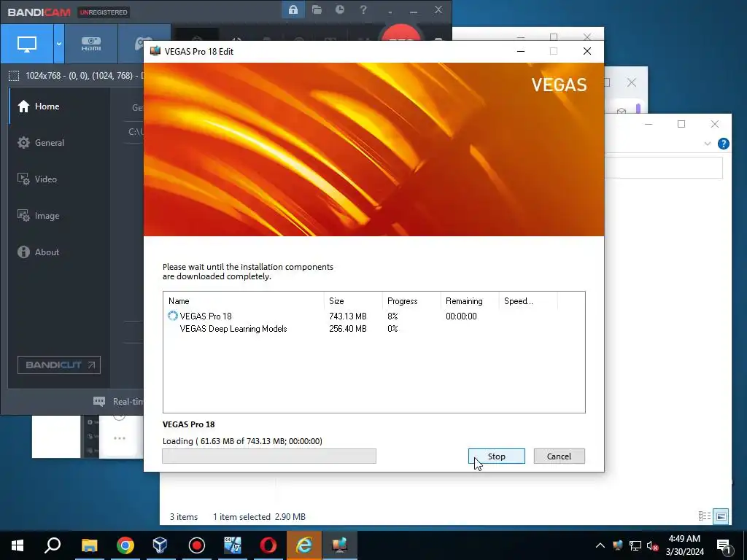The width and height of the screenshot is (747, 560).
Task: Select the VEGAS Deep Learning Models row
Action: 373,329
